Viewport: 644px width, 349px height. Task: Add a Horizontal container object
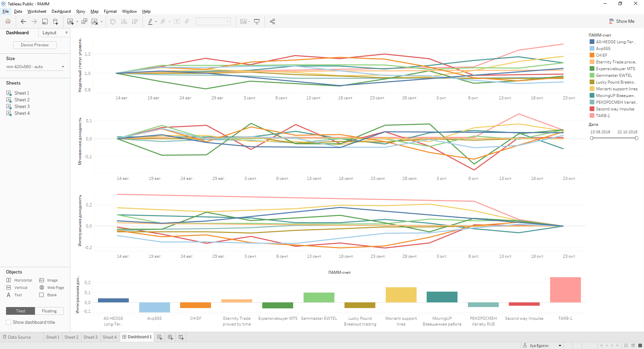point(19,280)
